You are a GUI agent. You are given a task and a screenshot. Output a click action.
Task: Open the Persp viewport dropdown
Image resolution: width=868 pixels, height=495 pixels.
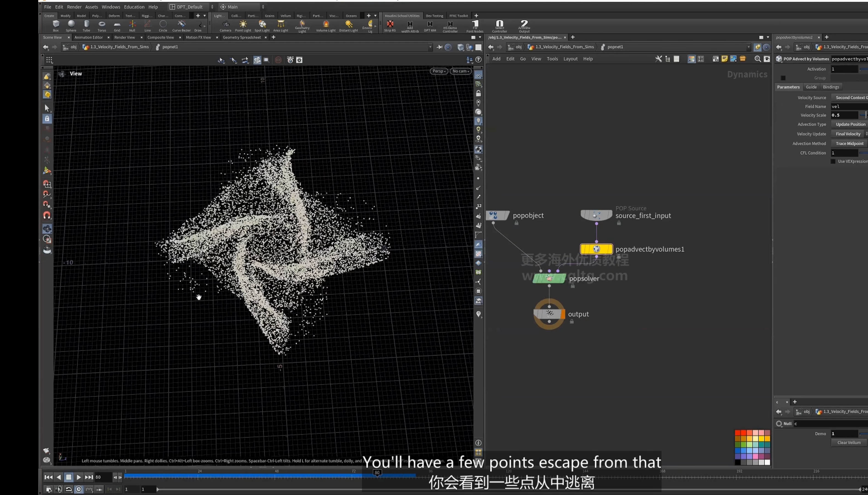coord(439,71)
